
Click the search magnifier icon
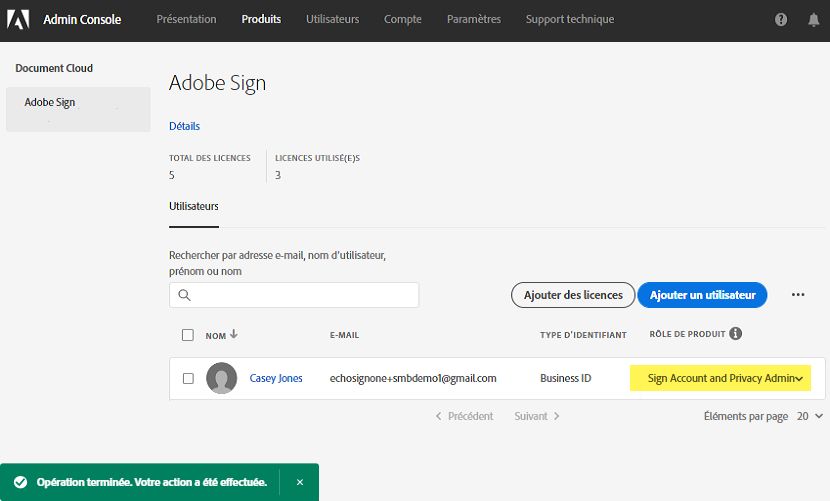coord(184,295)
